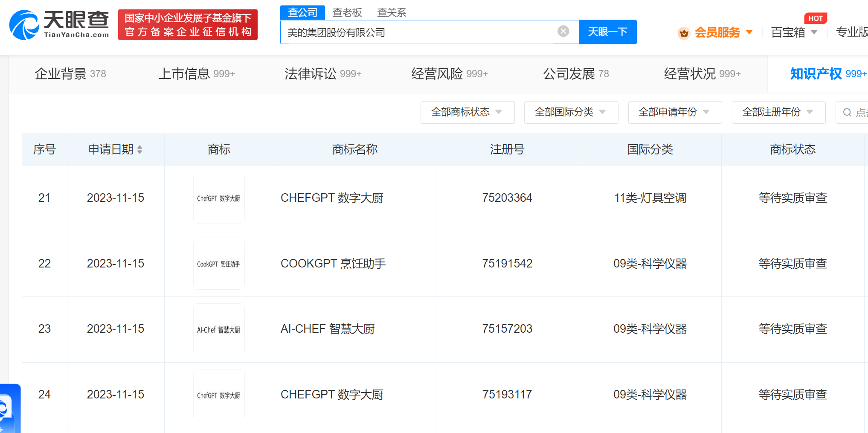
Task: Switch to the 查老板 search tab
Action: [347, 12]
